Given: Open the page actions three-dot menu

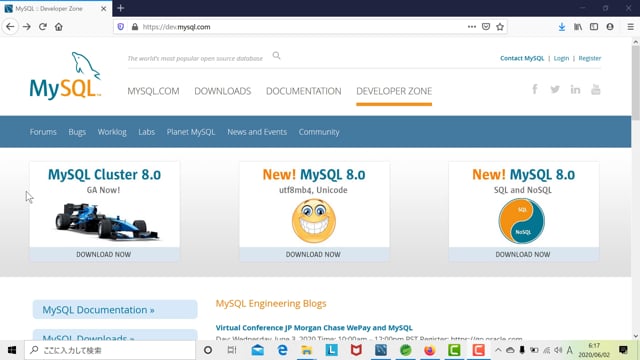Looking at the screenshot, I should 472,27.
